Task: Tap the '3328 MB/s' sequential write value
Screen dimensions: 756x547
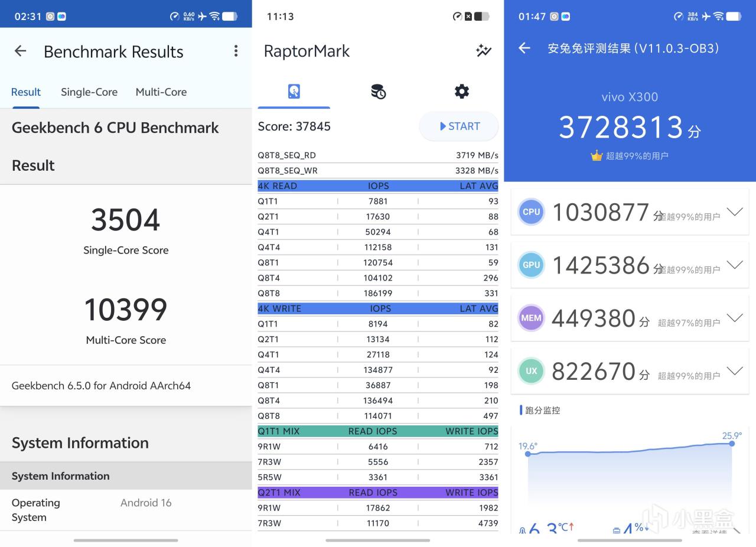Action: 477,171
